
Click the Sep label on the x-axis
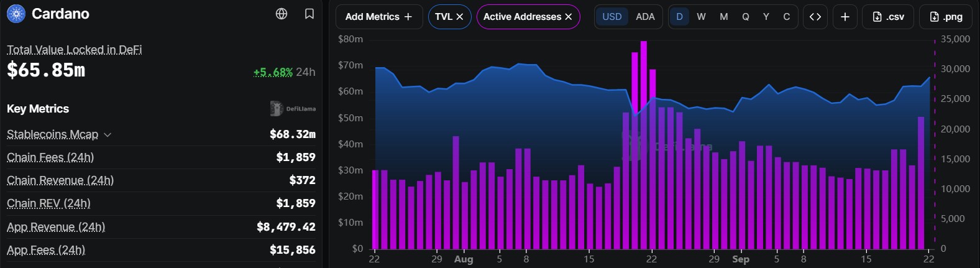point(741,259)
